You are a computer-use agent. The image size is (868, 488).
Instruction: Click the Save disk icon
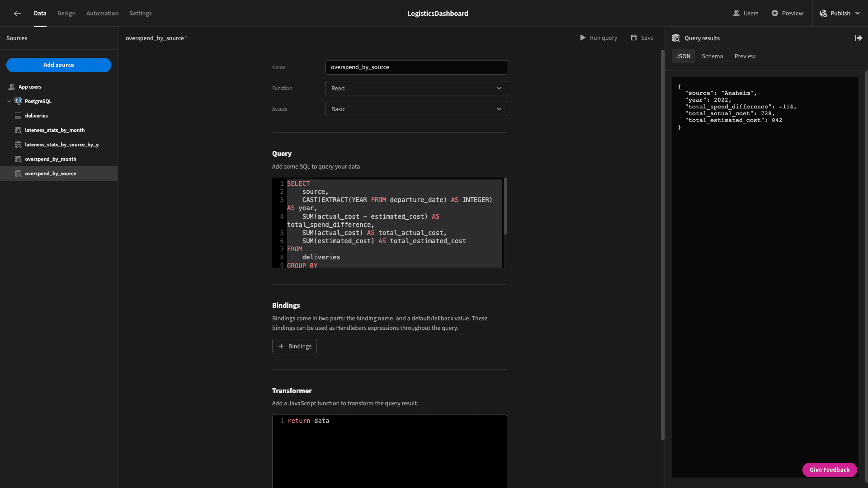pos(634,38)
